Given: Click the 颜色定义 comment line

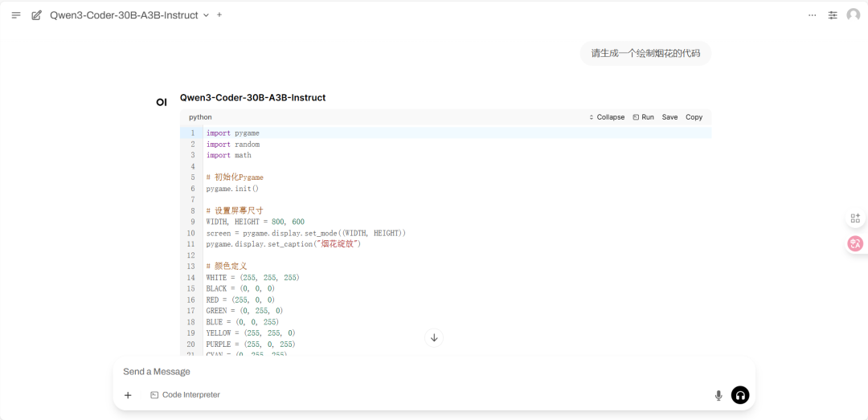Looking at the screenshot, I should (227, 266).
